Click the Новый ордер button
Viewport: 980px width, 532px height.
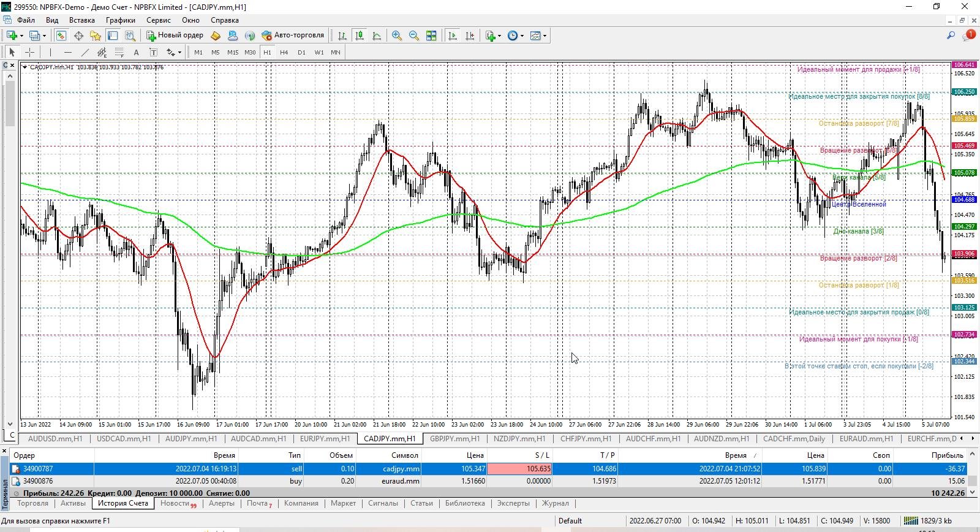click(x=175, y=36)
